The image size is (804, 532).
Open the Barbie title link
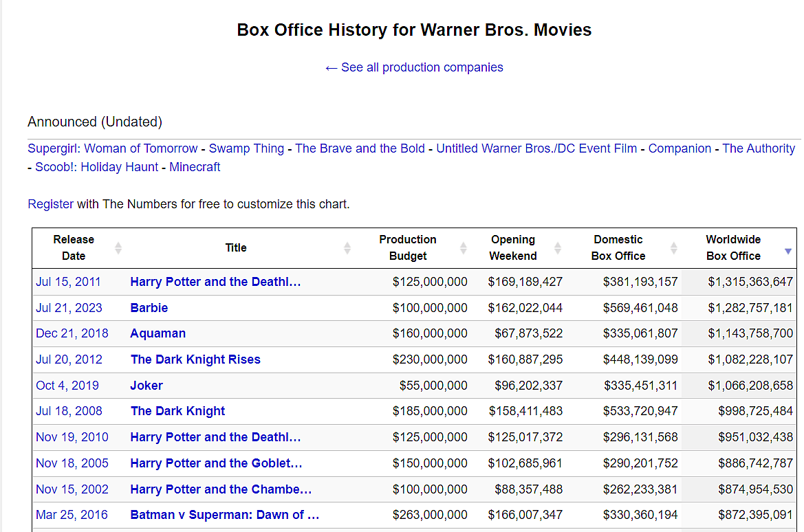point(149,308)
